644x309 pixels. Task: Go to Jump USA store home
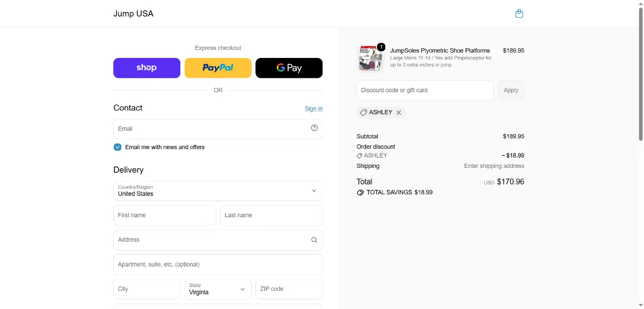click(x=133, y=14)
